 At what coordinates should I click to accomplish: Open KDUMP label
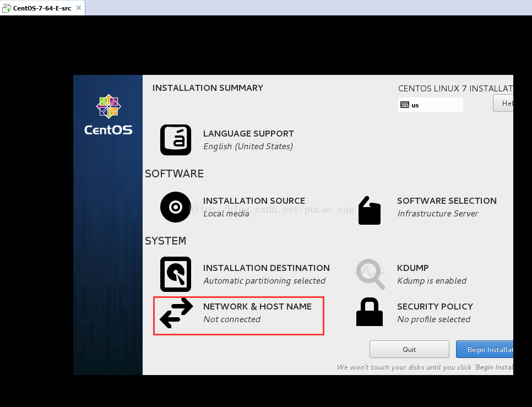point(413,268)
